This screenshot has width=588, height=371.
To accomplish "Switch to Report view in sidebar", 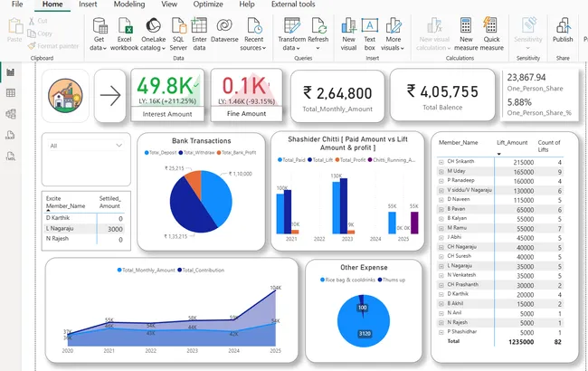I will [x=11, y=72].
